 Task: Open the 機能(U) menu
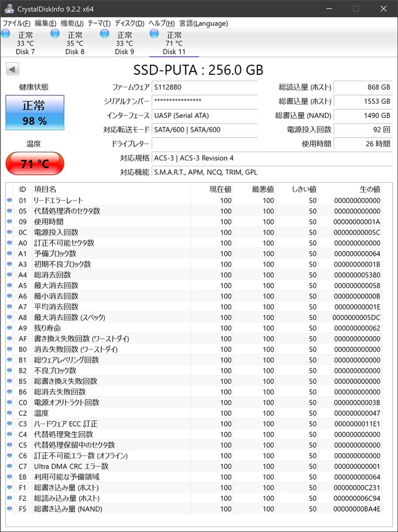[72, 23]
